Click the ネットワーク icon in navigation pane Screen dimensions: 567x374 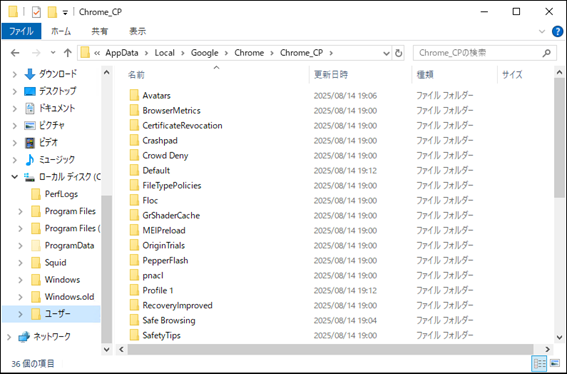tap(24, 337)
